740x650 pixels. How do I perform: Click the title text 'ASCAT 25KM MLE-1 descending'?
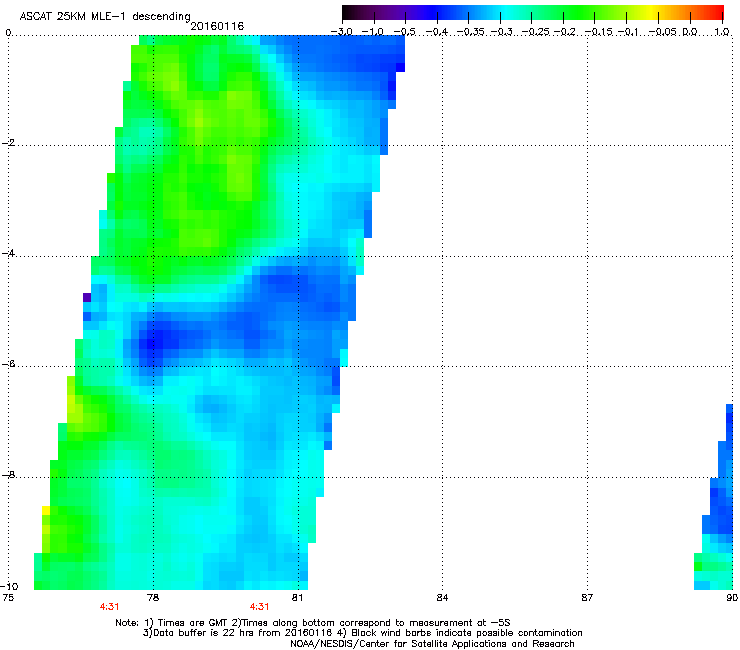point(105,17)
